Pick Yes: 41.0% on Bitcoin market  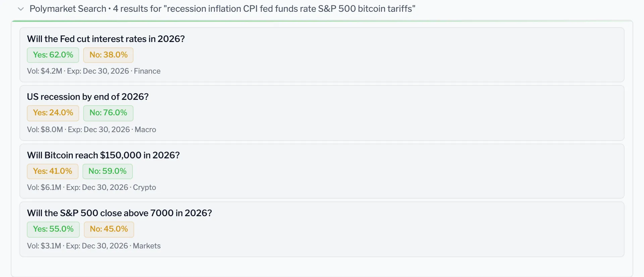[53, 171]
